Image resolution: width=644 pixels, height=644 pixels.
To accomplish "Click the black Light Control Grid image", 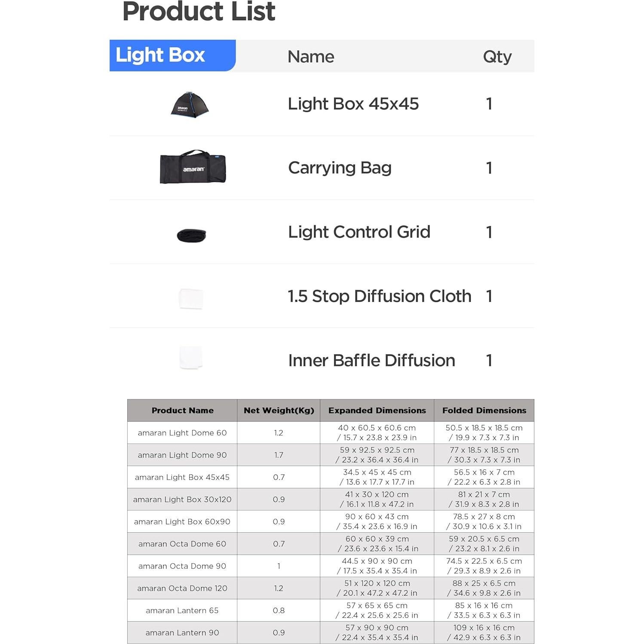I will (191, 235).
